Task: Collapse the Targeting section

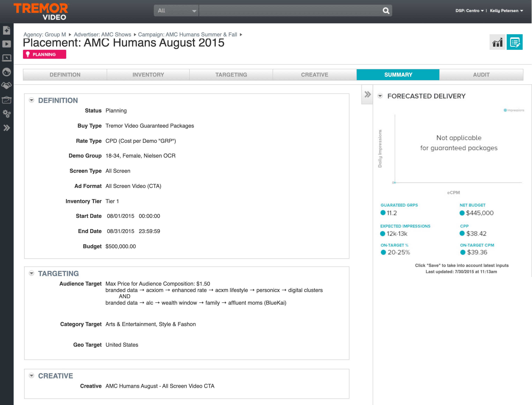Action: (31, 273)
